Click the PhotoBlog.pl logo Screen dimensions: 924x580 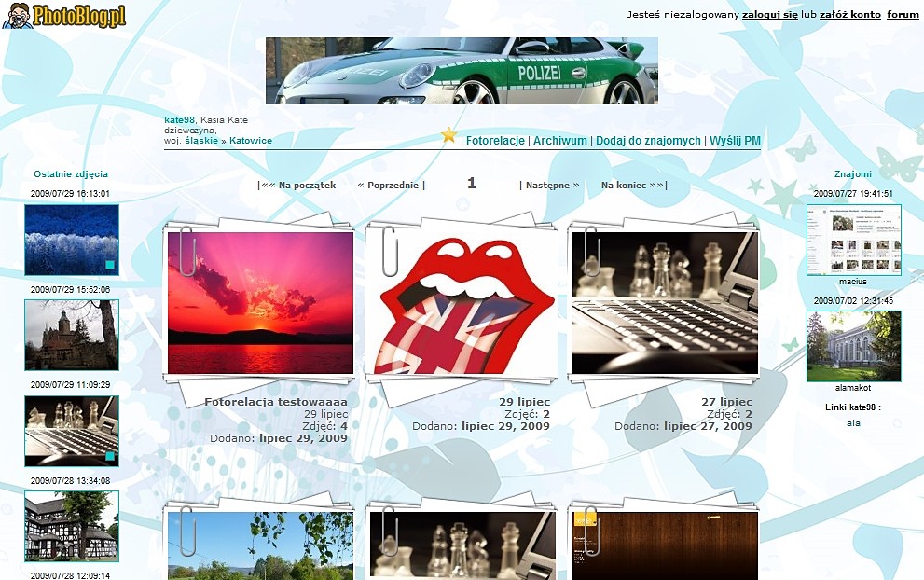click(64, 15)
